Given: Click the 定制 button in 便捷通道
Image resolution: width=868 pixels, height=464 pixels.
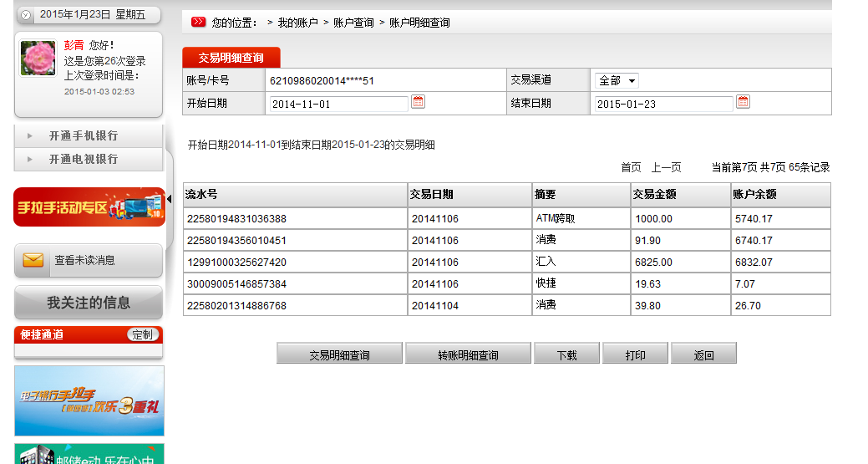Looking at the screenshot, I should 143,334.
